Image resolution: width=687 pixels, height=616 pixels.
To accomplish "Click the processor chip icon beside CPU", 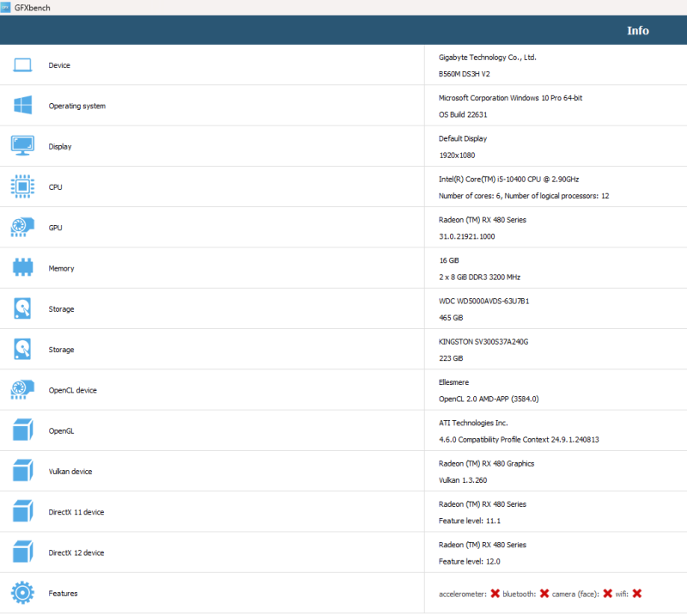I will [x=22, y=186].
